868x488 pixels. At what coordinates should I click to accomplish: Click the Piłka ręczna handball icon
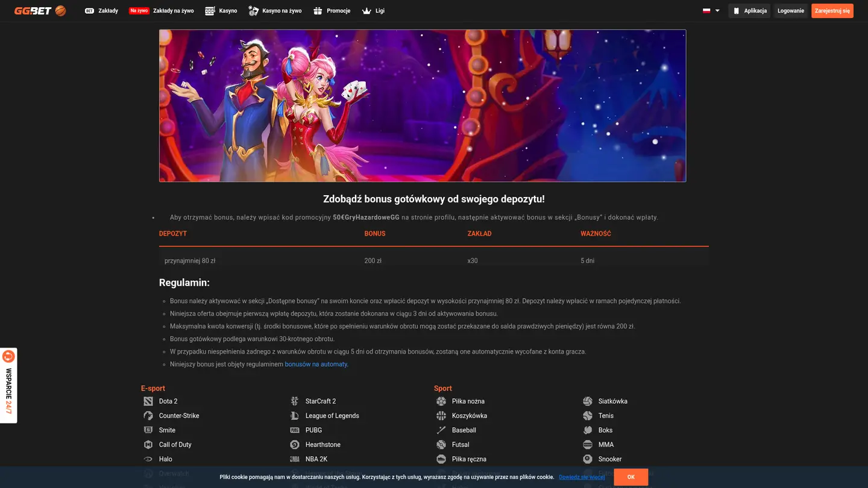(x=441, y=459)
